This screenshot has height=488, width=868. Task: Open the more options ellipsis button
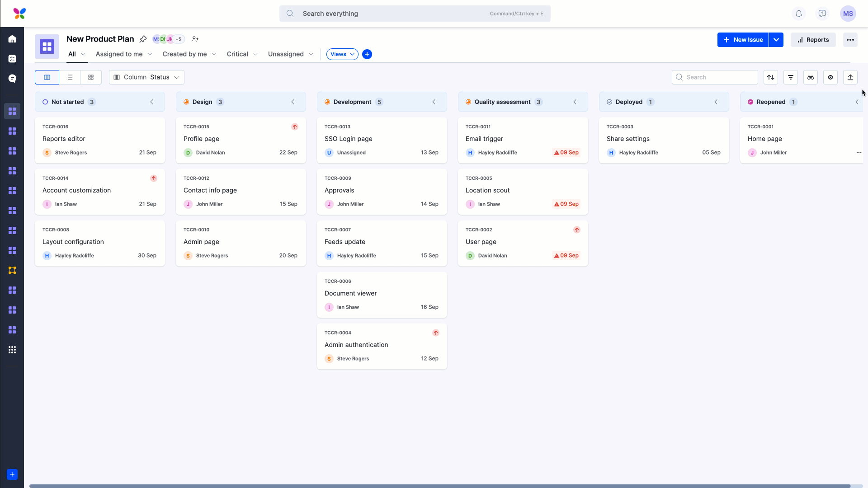850,40
